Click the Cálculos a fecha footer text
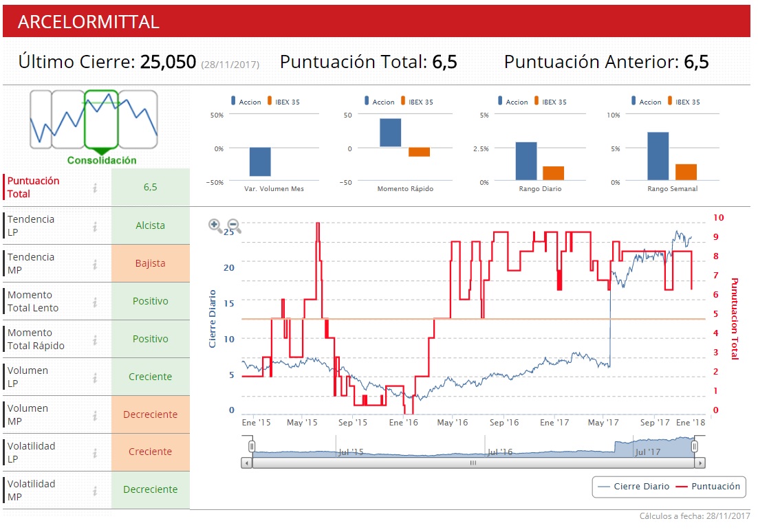The width and height of the screenshot is (758, 532). point(695,516)
